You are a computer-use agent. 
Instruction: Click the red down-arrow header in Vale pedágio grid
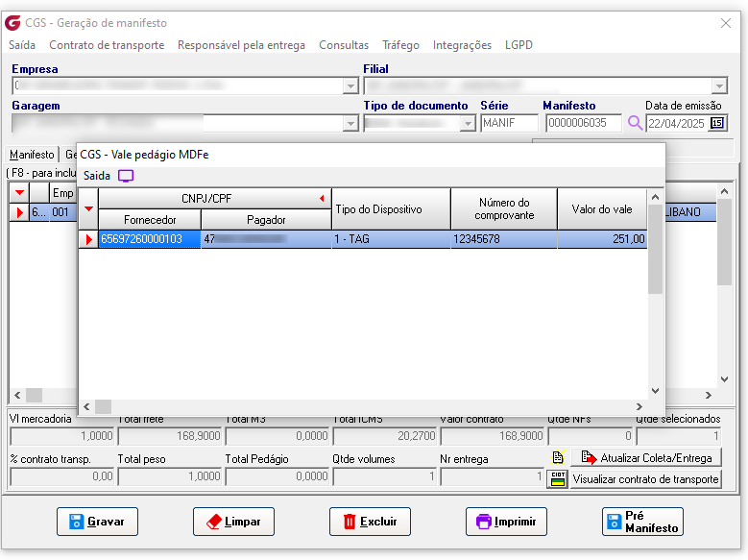pos(88,209)
